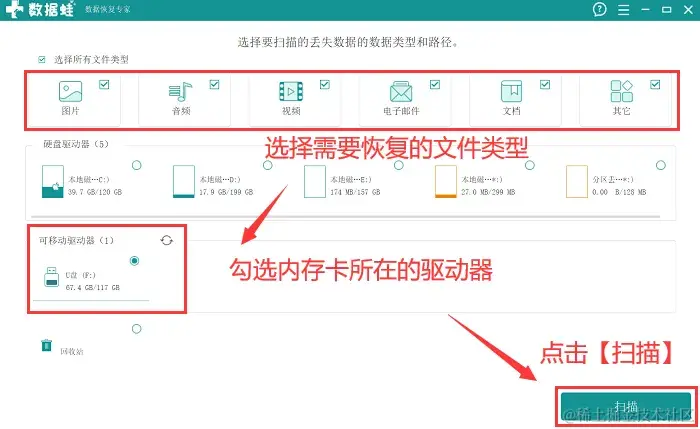Click the 回收站 recycle bin icon
Screen dimensions: 700x429
tap(46, 345)
